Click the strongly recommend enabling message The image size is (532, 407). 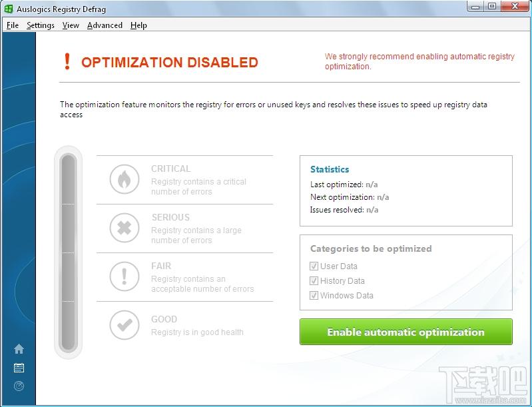[x=419, y=61]
